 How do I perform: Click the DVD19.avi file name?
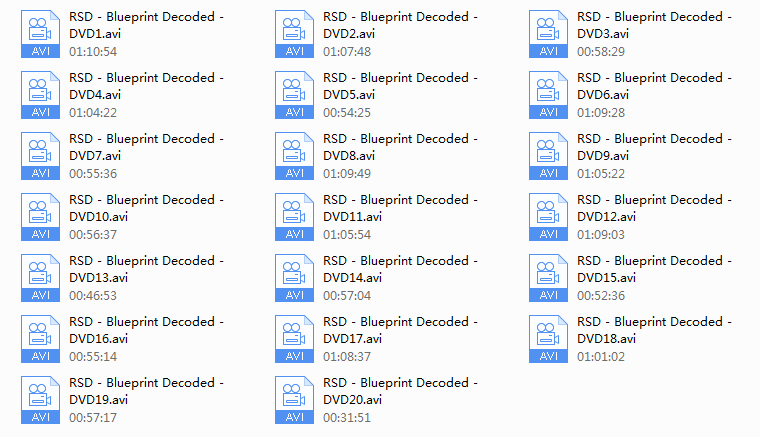(146, 391)
